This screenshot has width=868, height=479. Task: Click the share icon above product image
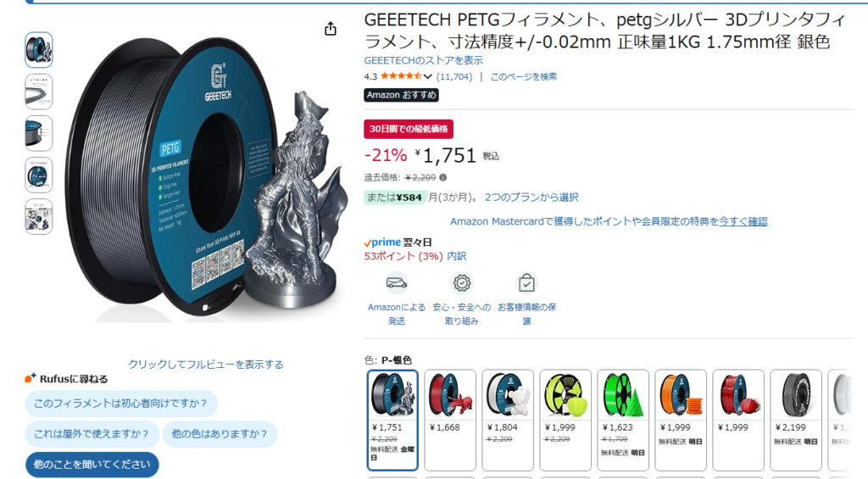click(331, 29)
